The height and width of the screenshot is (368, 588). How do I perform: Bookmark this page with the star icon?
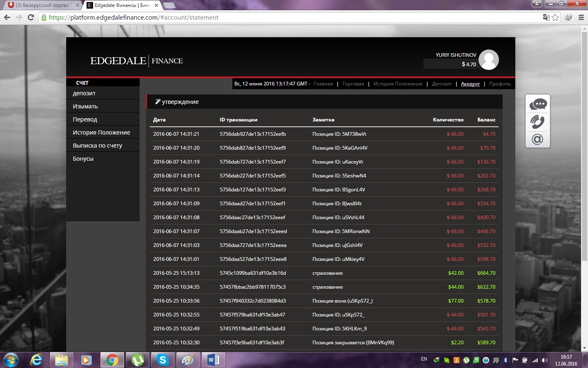(555, 17)
